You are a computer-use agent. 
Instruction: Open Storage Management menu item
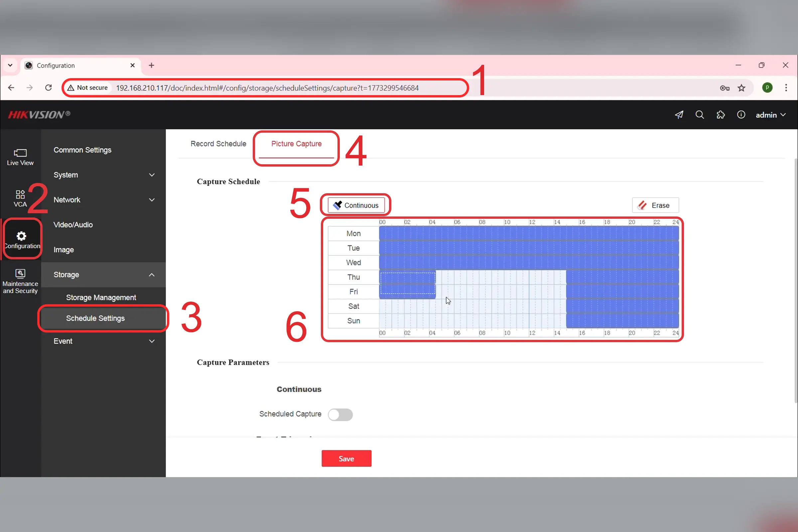click(x=101, y=297)
